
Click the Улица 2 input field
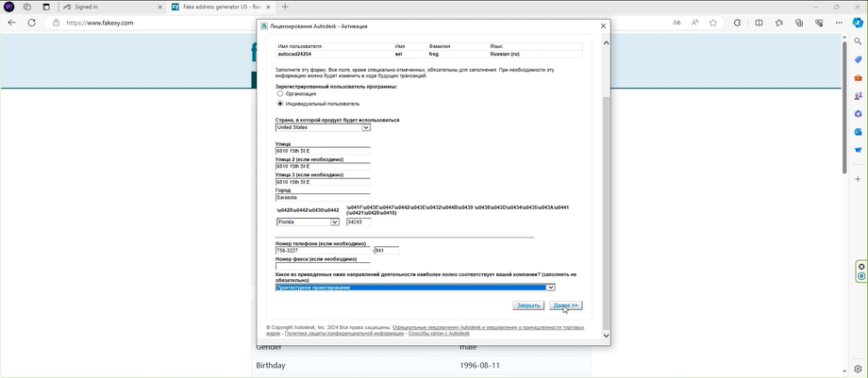click(323, 167)
